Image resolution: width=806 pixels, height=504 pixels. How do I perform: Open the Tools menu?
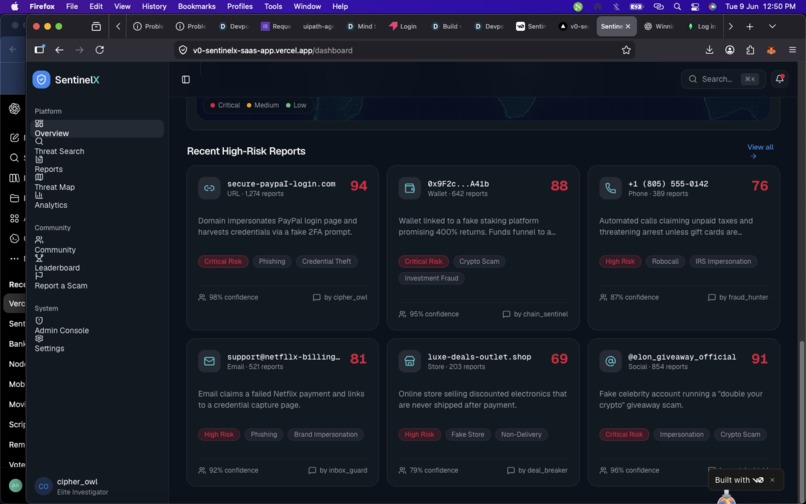coord(273,7)
